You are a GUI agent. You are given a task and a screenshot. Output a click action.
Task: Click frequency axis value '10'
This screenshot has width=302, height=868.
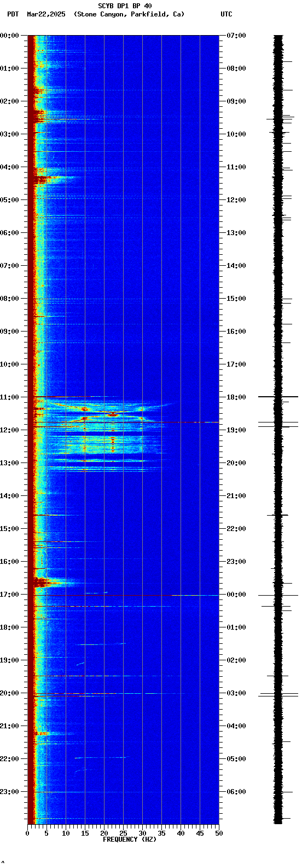click(66, 833)
